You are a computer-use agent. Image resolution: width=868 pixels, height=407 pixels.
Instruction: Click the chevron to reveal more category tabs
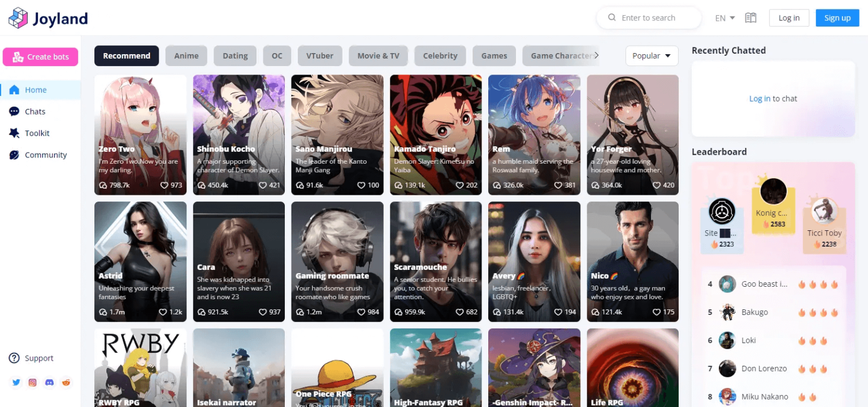pyautogui.click(x=596, y=55)
